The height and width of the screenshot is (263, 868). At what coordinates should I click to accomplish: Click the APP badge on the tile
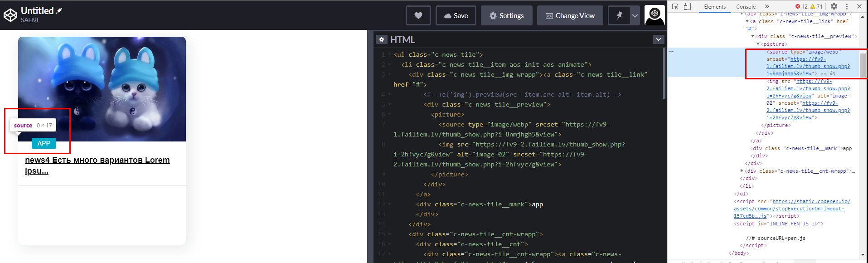tap(44, 143)
